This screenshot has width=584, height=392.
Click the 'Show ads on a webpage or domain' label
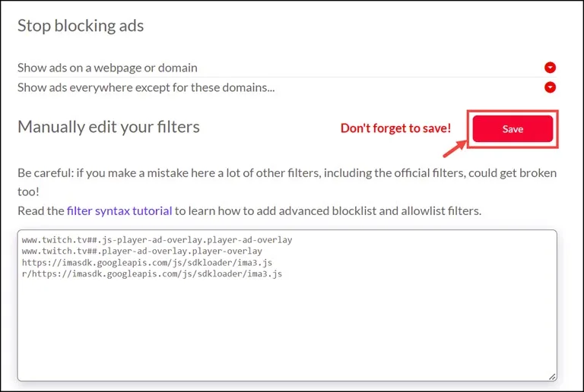coord(107,68)
